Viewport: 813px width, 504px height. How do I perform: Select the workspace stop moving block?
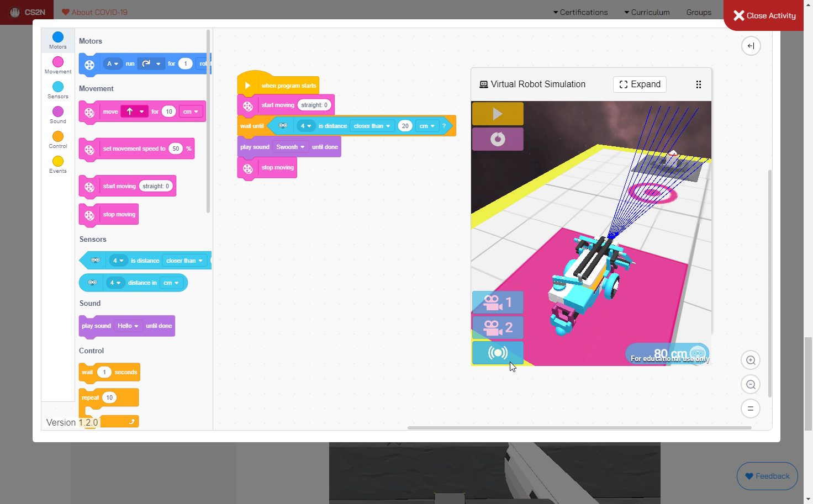coord(267,168)
